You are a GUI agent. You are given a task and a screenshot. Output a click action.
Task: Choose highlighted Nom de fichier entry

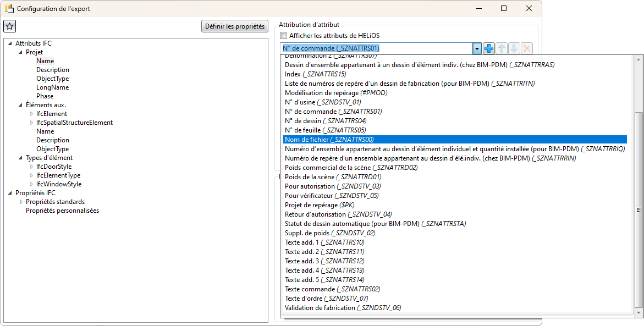(x=455, y=140)
